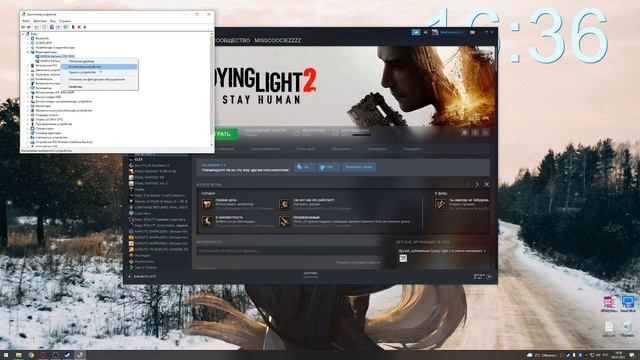Image resolution: width=640 pixels, height=360 pixels.
Task: Open Chrome from the taskbar
Action: (x=31, y=355)
